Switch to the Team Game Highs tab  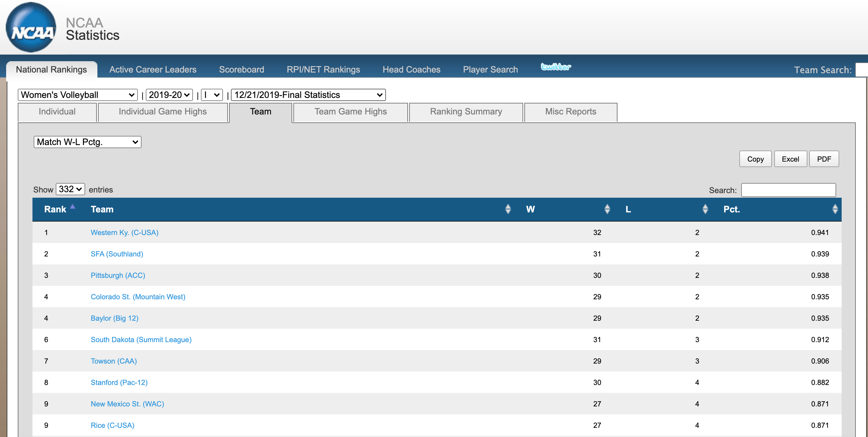pos(350,112)
